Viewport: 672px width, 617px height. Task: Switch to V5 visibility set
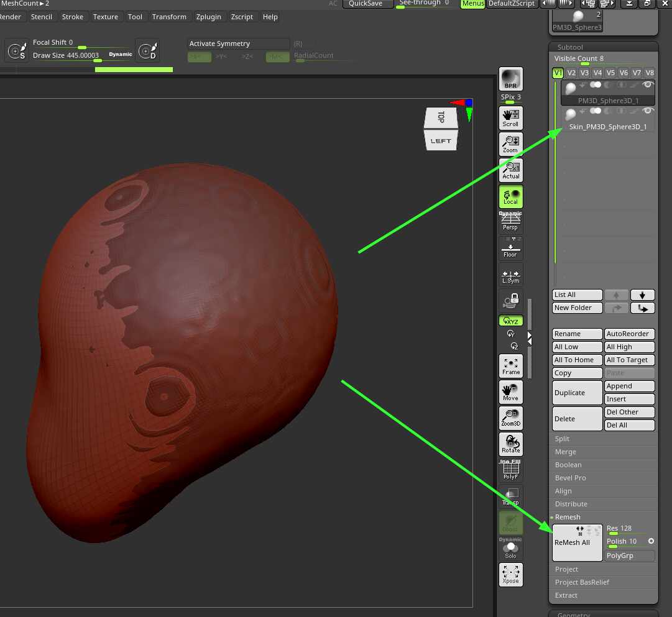coord(610,73)
